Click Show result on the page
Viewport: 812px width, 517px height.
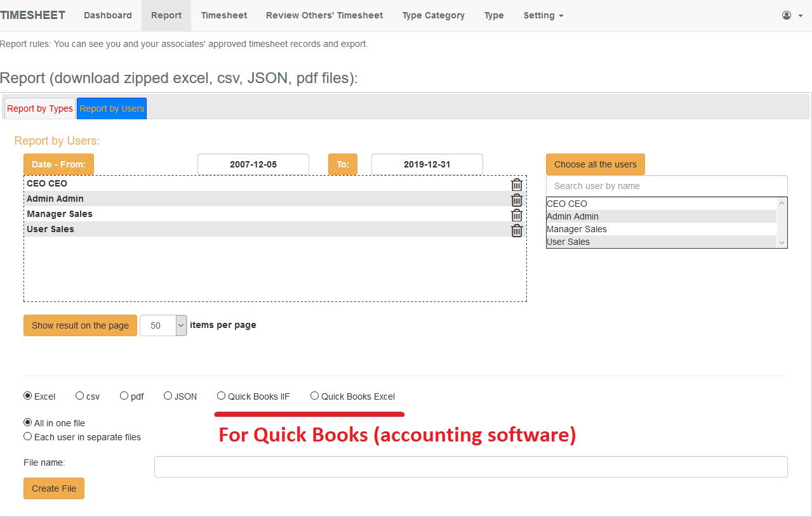coord(80,325)
